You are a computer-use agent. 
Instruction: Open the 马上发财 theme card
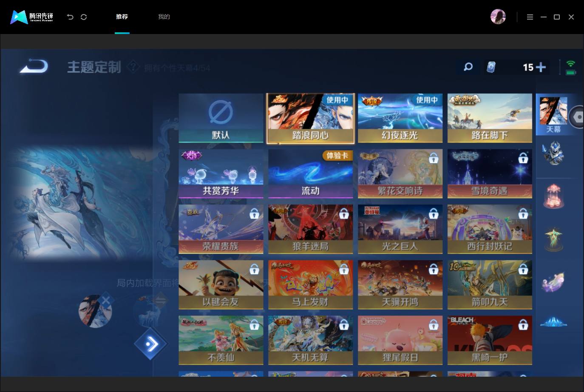coord(311,285)
